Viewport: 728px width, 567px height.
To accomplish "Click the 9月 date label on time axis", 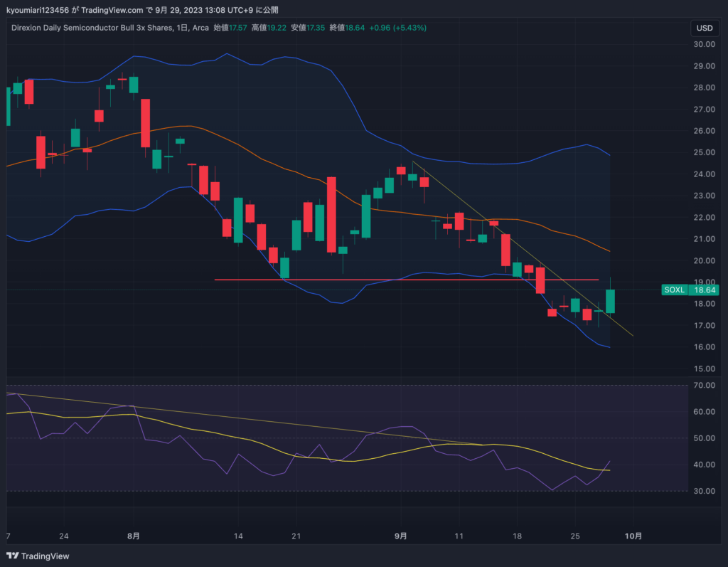I will point(401,536).
